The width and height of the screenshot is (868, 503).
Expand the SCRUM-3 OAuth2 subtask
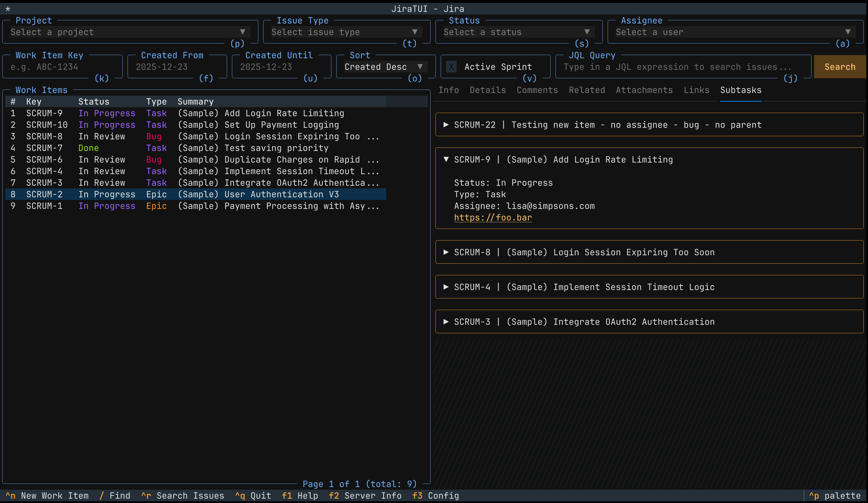(649, 322)
